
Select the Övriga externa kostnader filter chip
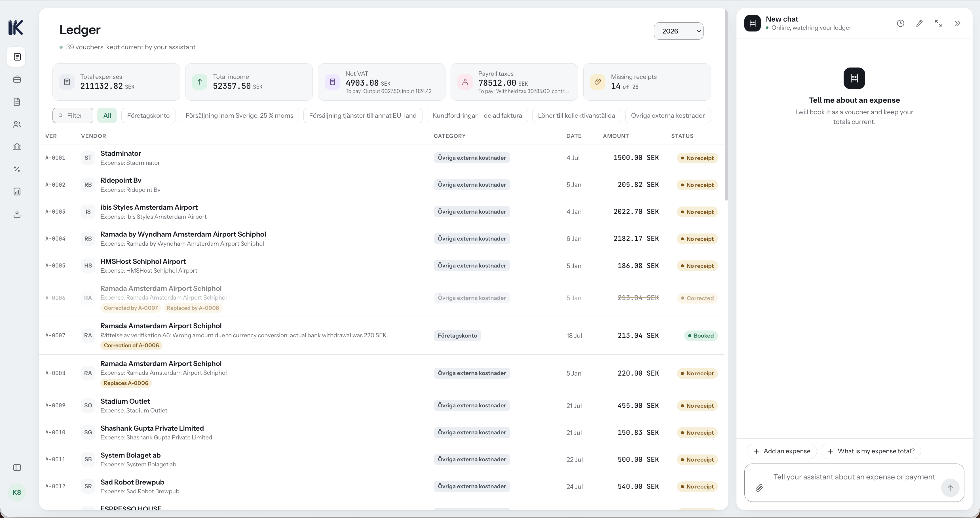click(x=668, y=115)
